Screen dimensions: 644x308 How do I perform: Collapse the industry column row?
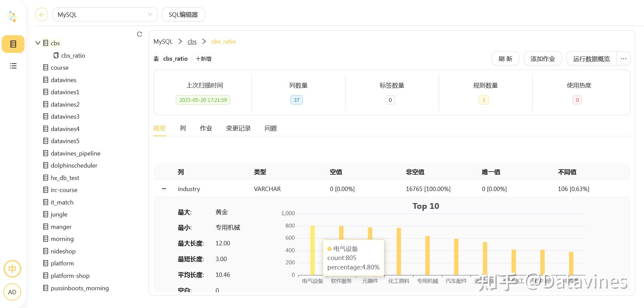tap(164, 189)
